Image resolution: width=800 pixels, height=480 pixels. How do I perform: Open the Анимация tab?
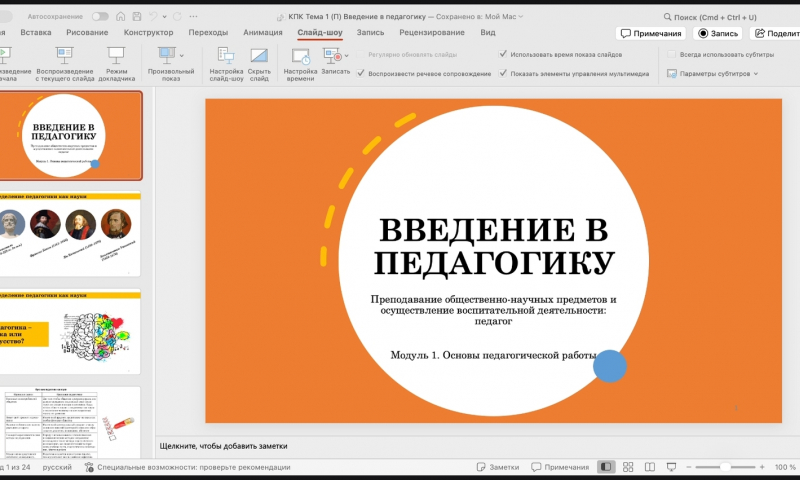(x=263, y=32)
